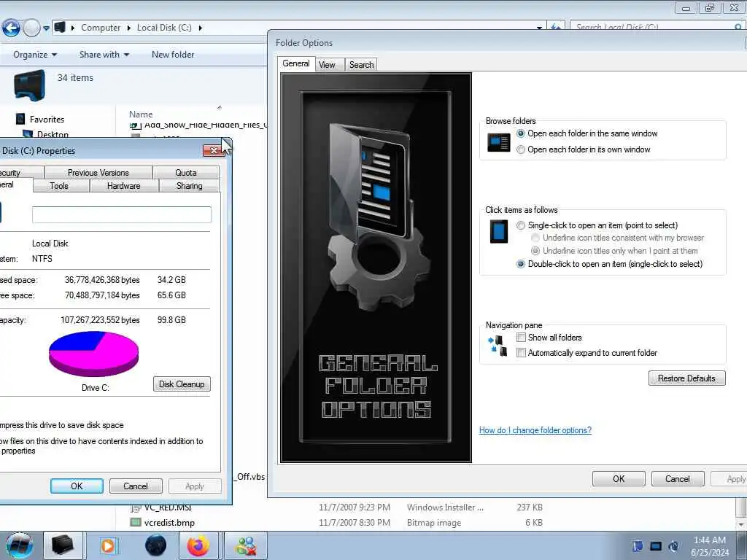The width and height of the screenshot is (747, 560).
Task: Open the Organize dropdown menu
Action: pos(35,55)
